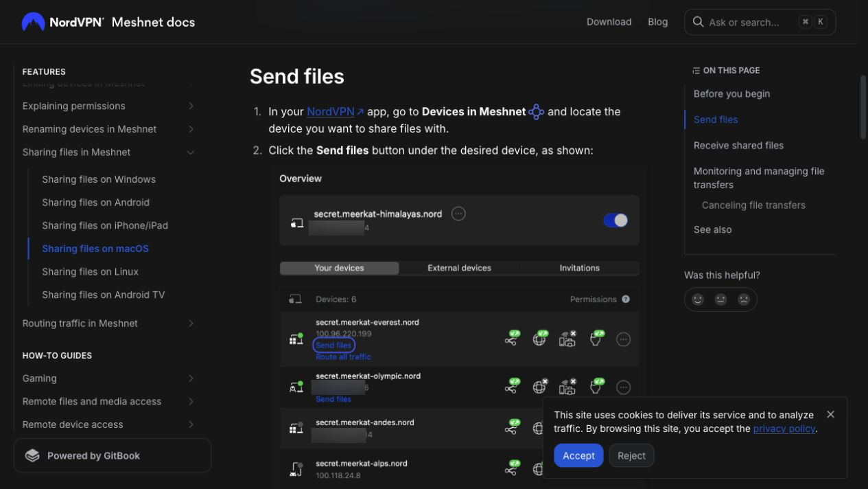This screenshot has height=489, width=868.
Task: Click Route all traffic under everest device
Action: pyautogui.click(x=343, y=357)
